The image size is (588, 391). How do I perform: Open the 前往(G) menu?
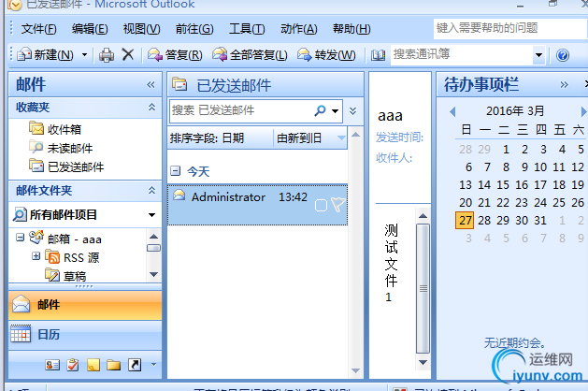(194, 29)
